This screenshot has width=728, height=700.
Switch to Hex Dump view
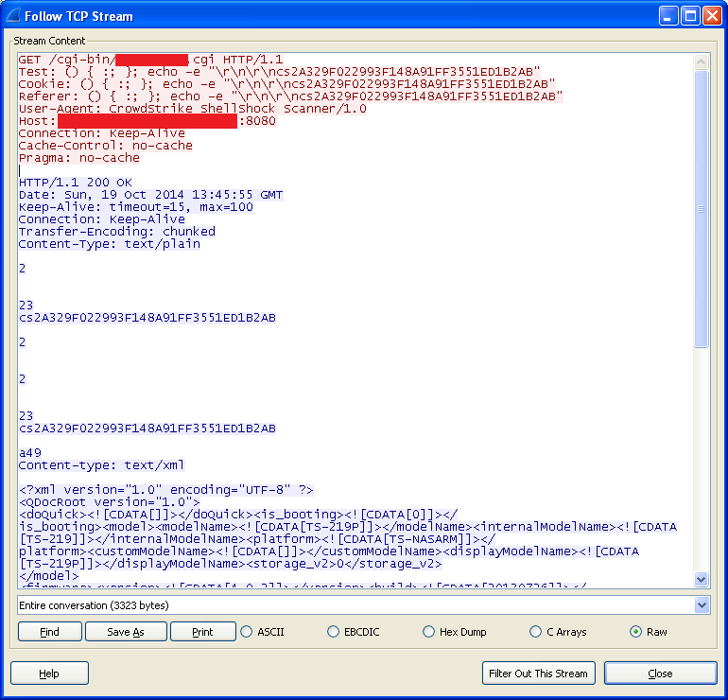455,632
